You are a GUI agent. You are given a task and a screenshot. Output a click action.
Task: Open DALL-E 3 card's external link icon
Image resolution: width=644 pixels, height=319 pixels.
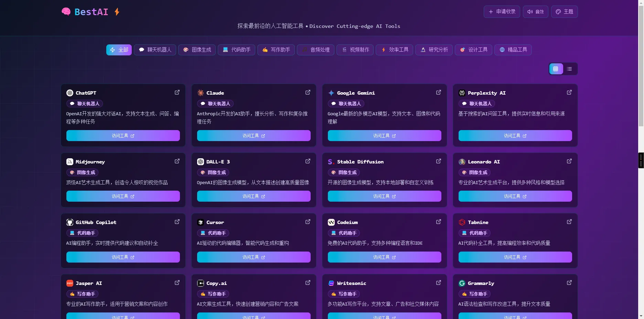[308, 161]
